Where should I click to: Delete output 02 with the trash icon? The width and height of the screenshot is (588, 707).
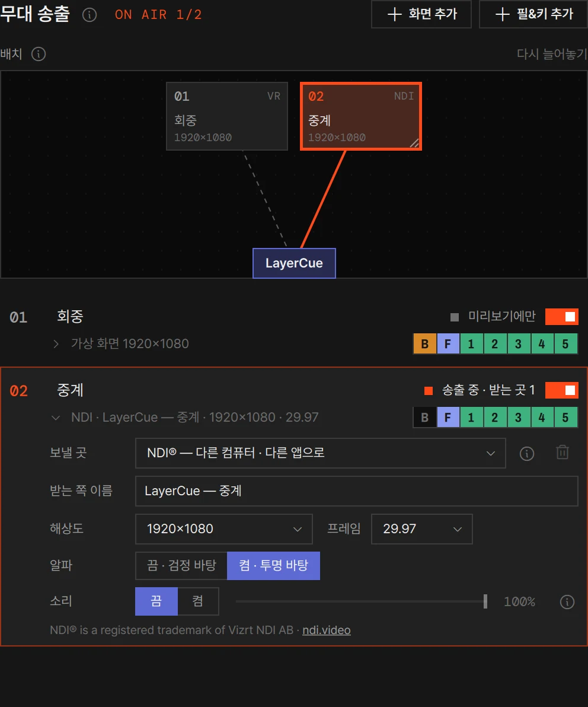[563, 452]
